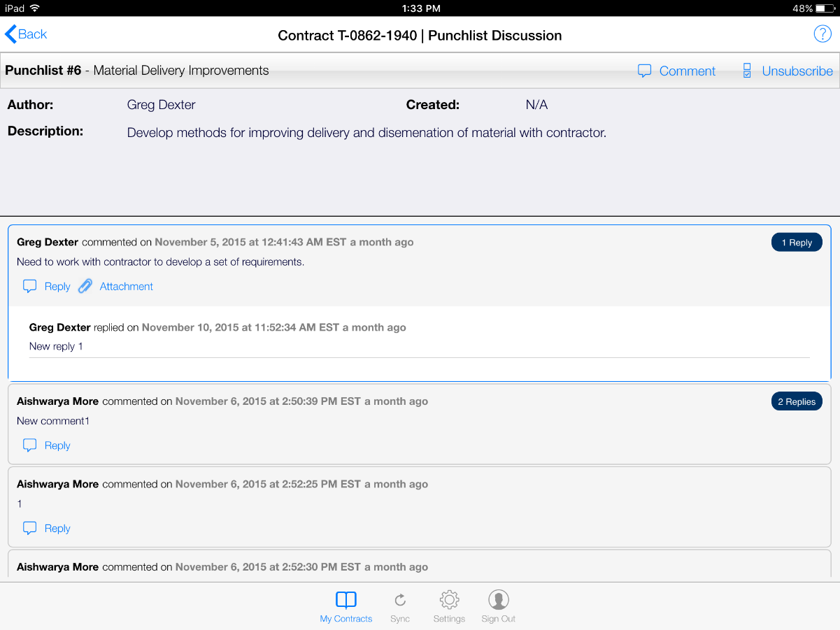Reply to Greg Dexter's comment
This screenshot has width=840, height=630.
click(57, 287)
